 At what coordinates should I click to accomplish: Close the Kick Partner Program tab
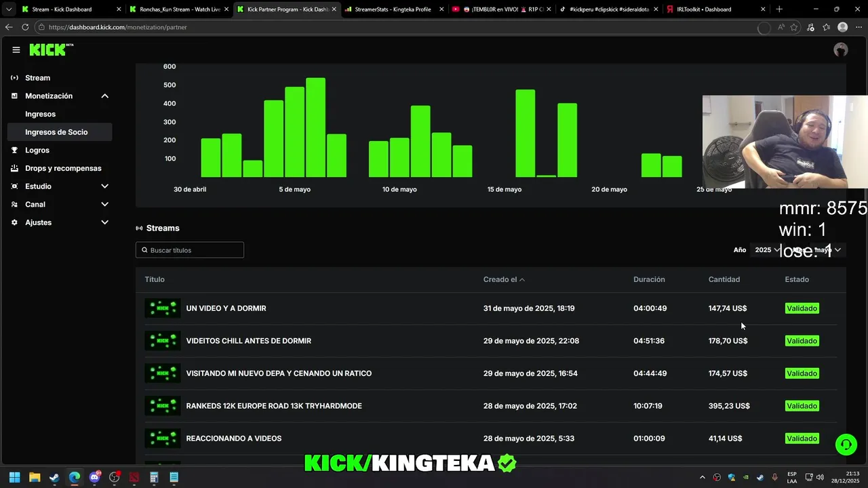click(x=334, y=9)
